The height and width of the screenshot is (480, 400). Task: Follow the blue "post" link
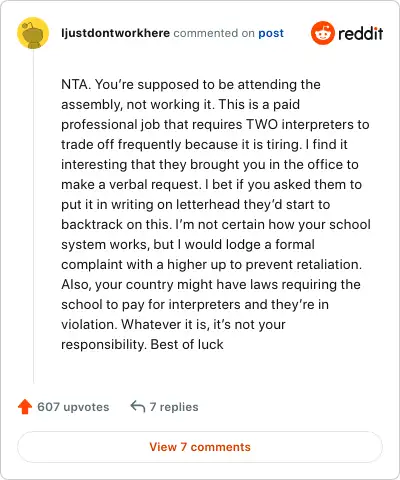point(271,33)
